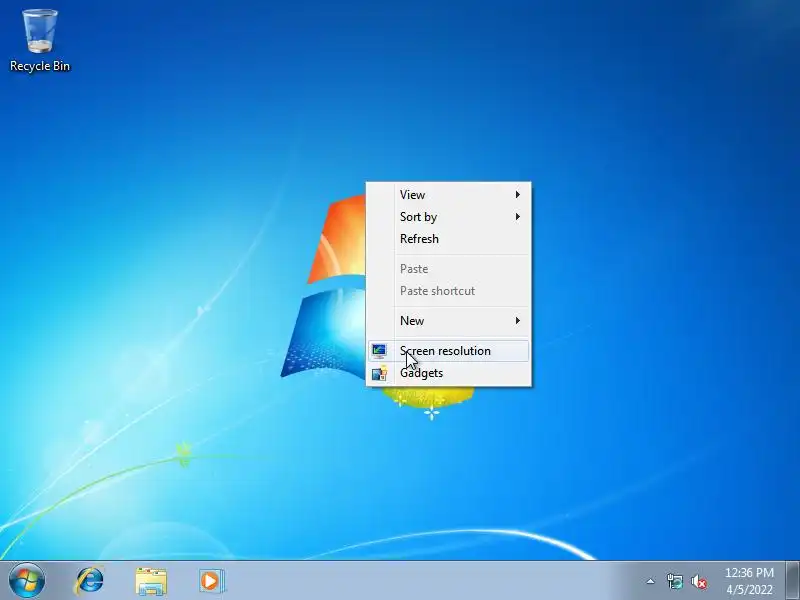
Task: Expand the Sort by submenu
Action: (448, 217)
